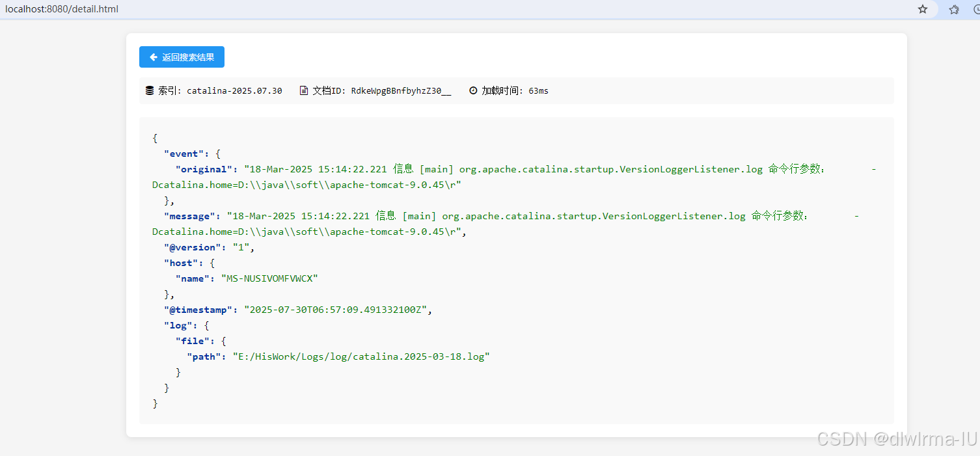Click the path value E:/HisWork/Logs/log/catalina.2025-03-18.log
Viewport: 980px width, 456px height.
click(361, 357)
